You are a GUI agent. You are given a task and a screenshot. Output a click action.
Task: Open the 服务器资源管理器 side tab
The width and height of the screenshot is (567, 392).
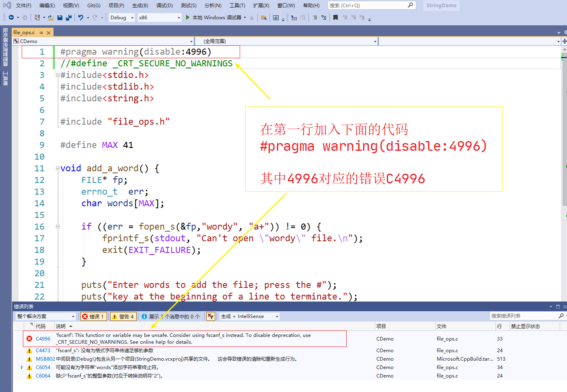pos(5,47)
